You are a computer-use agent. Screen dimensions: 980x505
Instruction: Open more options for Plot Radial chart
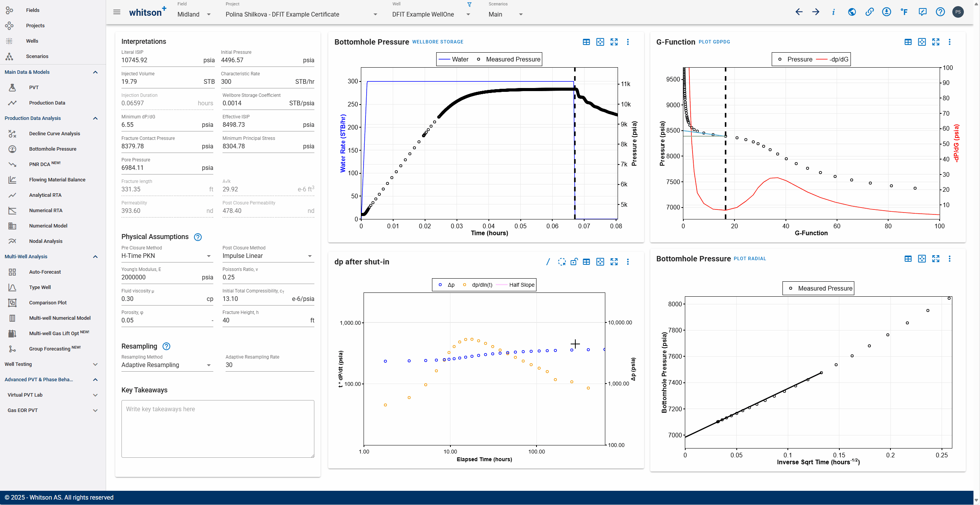(950, 259)
